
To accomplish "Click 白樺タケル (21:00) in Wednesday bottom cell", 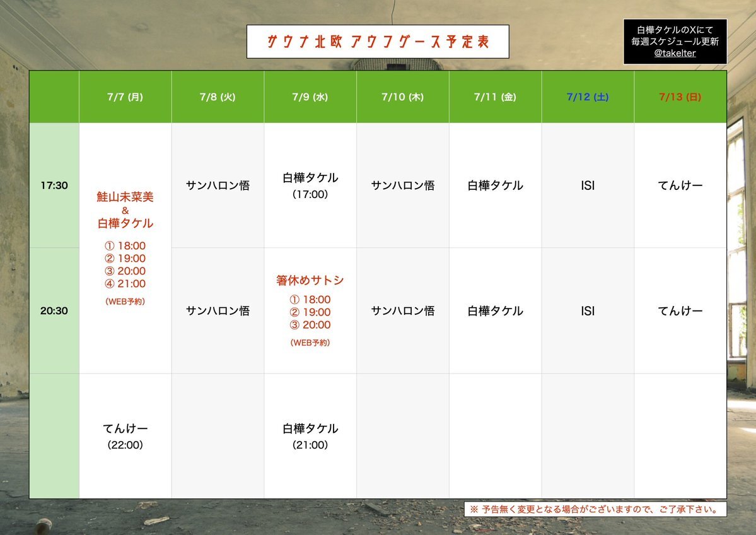I will pos(310,437).
